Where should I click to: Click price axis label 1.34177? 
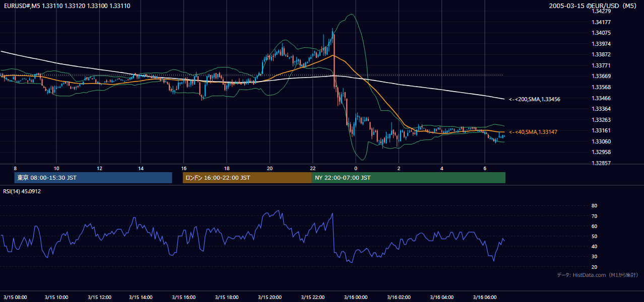602,22
